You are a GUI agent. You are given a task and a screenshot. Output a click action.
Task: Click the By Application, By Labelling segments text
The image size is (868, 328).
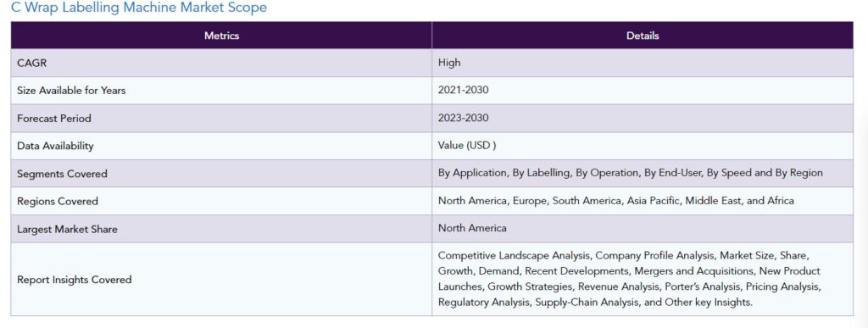click(x=631, y=173)
